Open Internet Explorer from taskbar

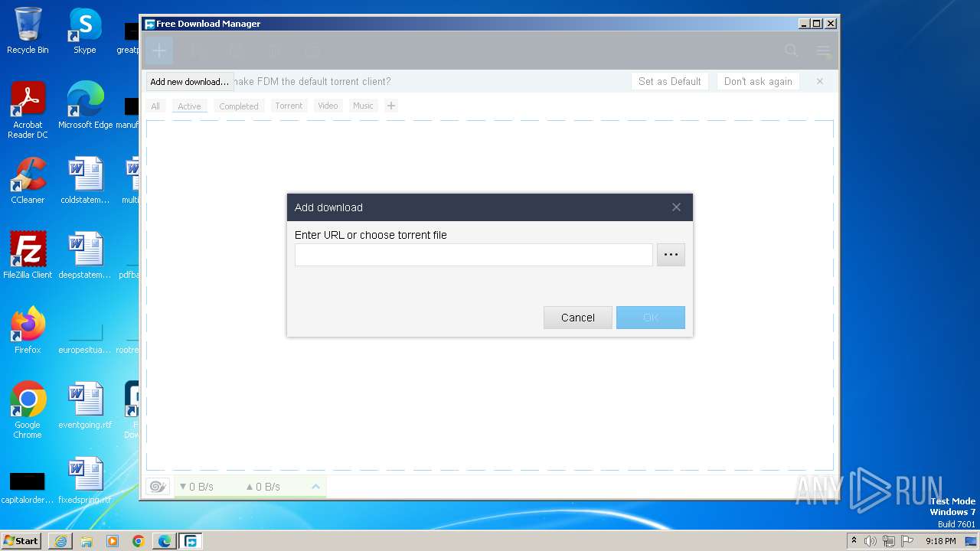pos(60,541)
